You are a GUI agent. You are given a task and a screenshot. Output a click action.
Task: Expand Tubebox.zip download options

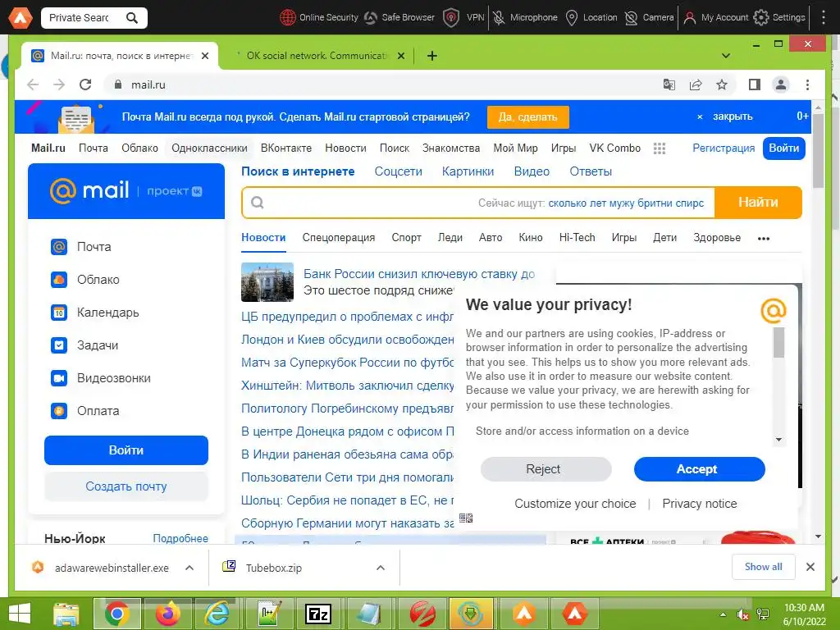pyautogui.click(x=381, y=568)
